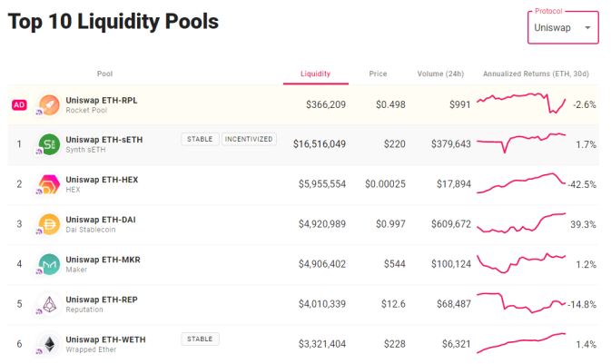
Task: Click the Dai Stablecoin orange icon
Action: coord(50,224)
